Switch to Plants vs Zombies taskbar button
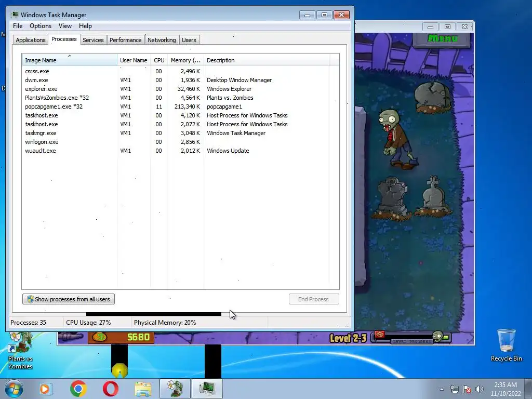Viewport: 532px width, 399px height. point(175,389)
